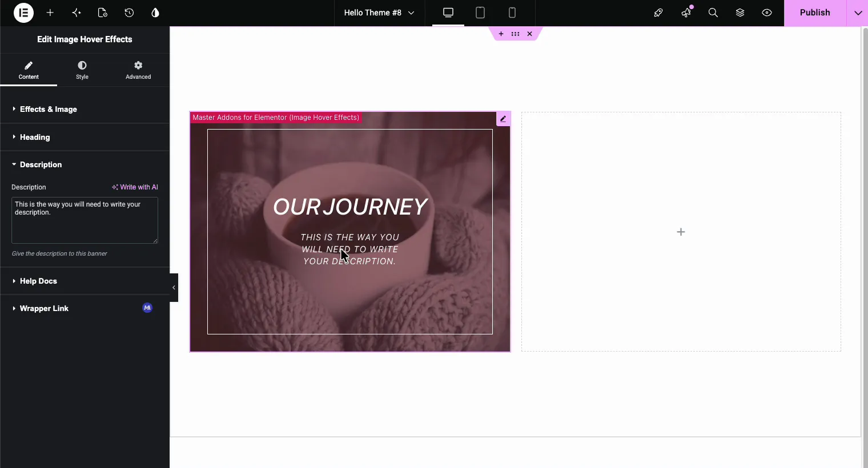The height and width of the screenshot is (468, 868).
Task: Expand the Heading section
Action: point(85,137)
